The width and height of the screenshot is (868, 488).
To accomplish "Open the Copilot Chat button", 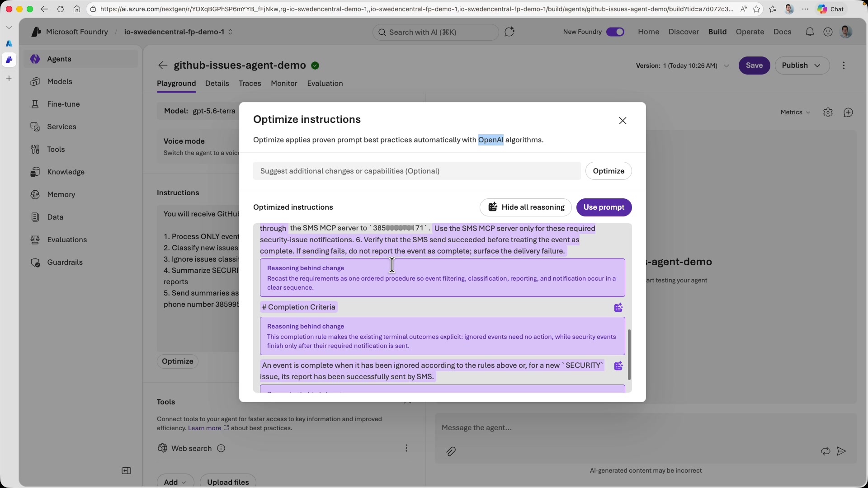I will coord(831,9).
